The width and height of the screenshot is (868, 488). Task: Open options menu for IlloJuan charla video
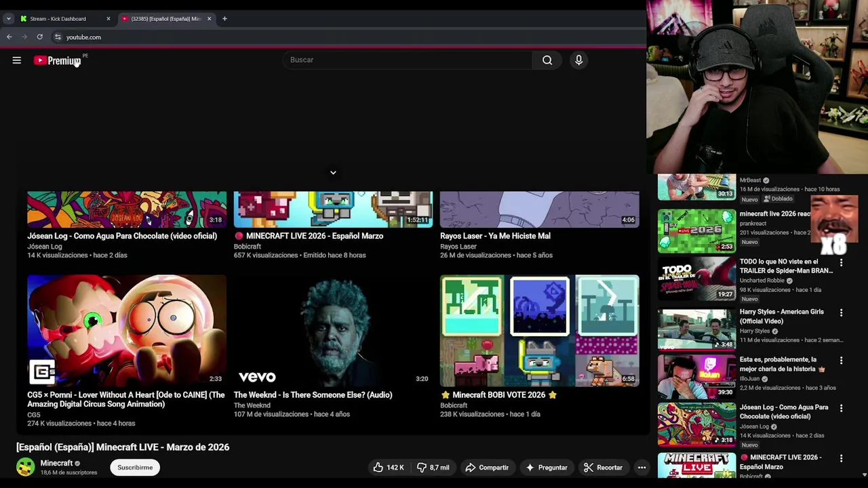tap(842, 361)
